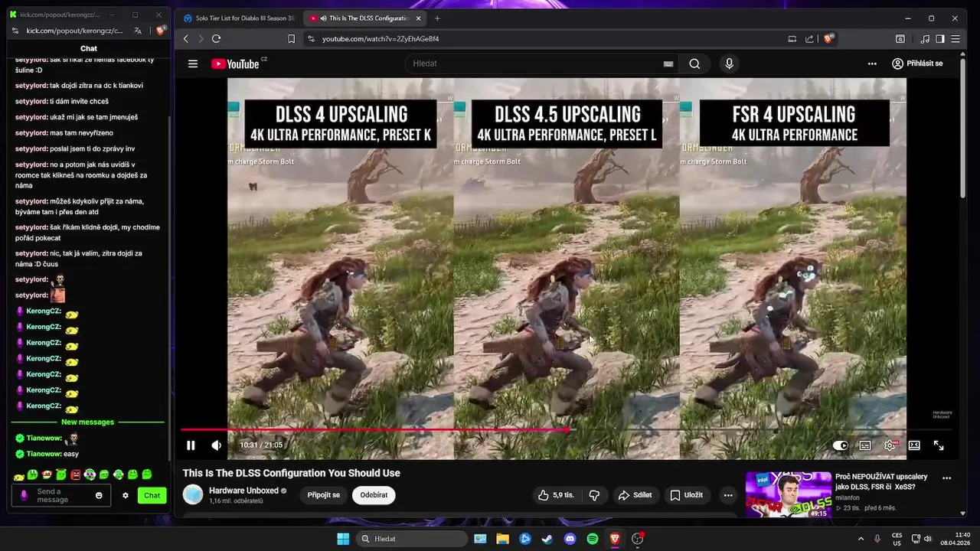
Task: Start voice search with the microphone
Action: coord(729,64)
